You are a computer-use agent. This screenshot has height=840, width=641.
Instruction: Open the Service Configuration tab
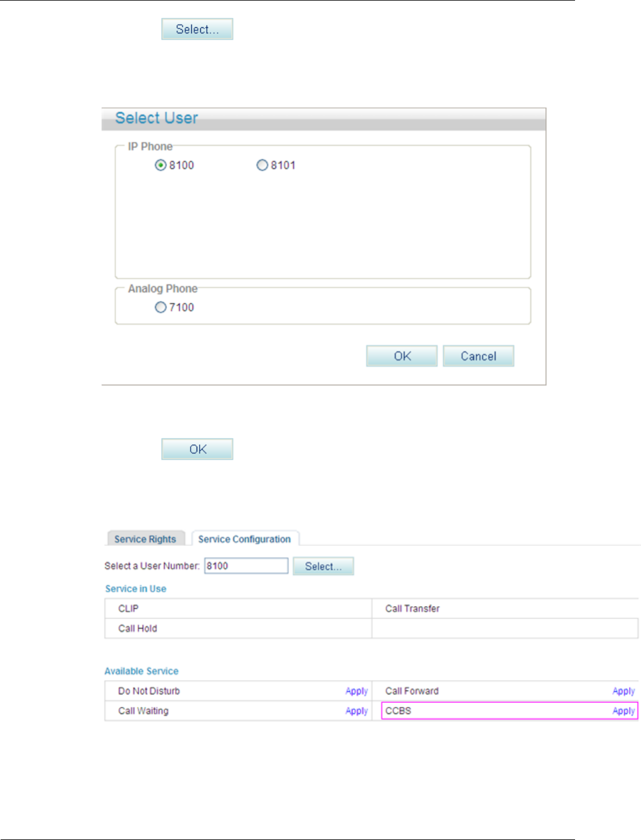tap(245, 539)
